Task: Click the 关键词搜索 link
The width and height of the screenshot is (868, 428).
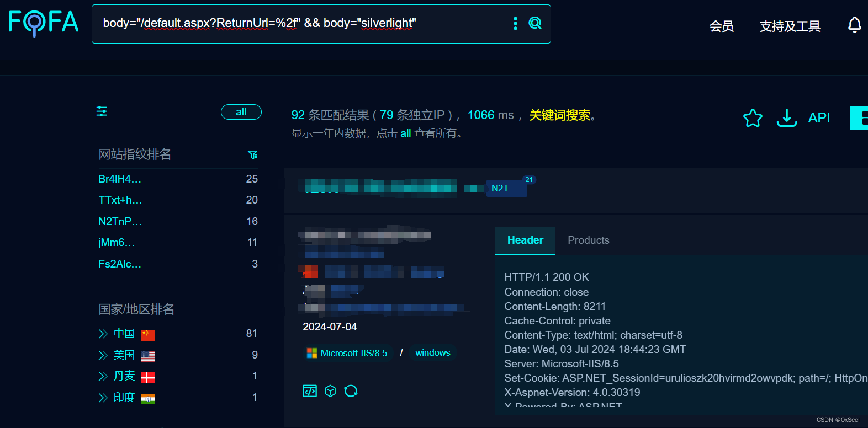Action: pyautogui.click(x=560, y=115)
